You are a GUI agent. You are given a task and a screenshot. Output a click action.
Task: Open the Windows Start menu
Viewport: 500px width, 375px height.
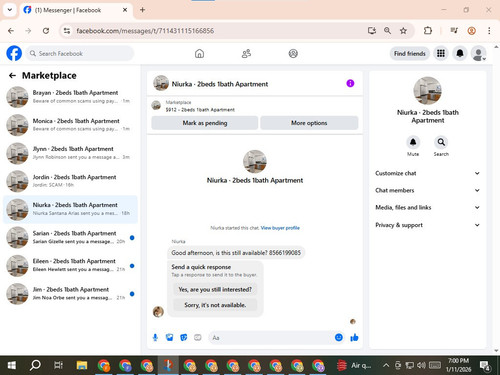[12, 365]
